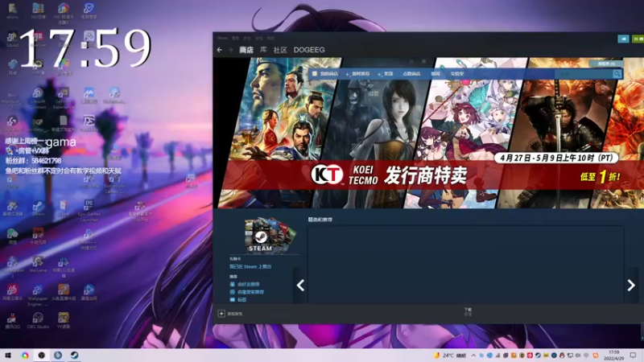Image resolution: width=644 pixels, height=362 pixels.
Task: Expand the hidden system tray icons chevron
Action: pyautogui.click(x=473, y=356)
